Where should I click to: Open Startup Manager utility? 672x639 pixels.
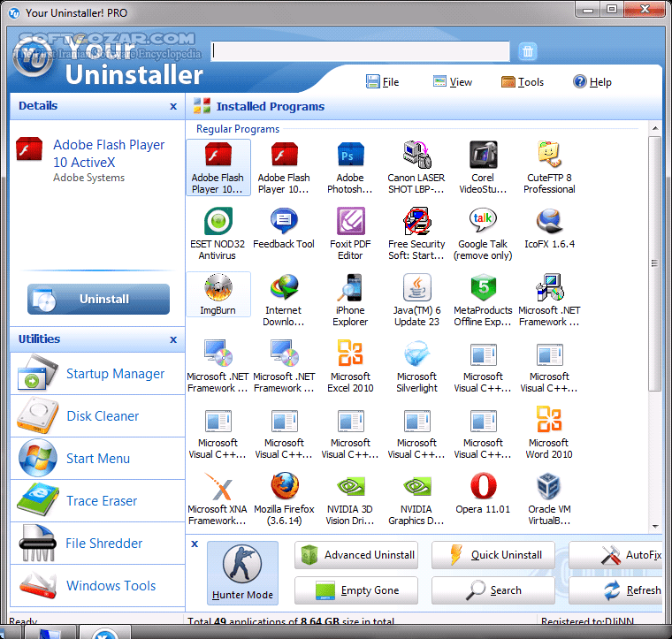pyautogui.click(x=98, y=374)
